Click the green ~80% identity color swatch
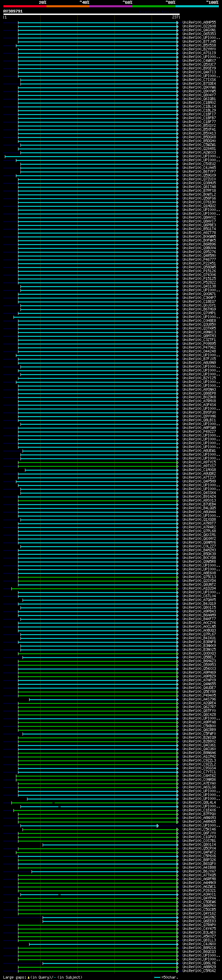Image resolution: width=222 pixels, height=980 pixels. pyautogui.click(x=154, y=6)
